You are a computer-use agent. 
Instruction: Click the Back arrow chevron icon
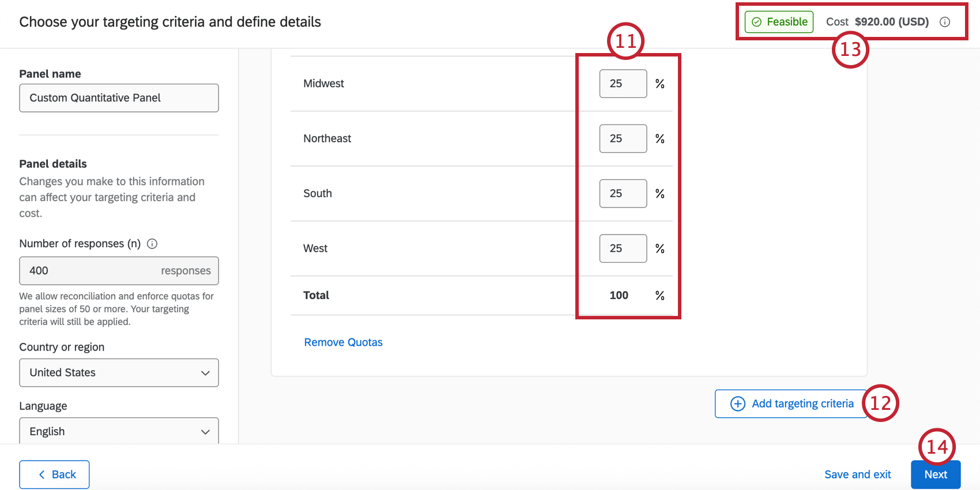42,474
